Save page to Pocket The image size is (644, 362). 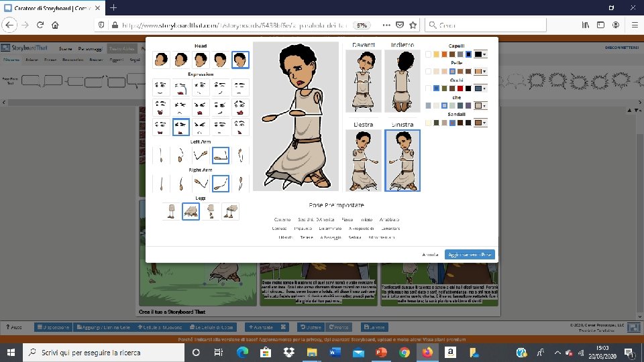[400, 25]
